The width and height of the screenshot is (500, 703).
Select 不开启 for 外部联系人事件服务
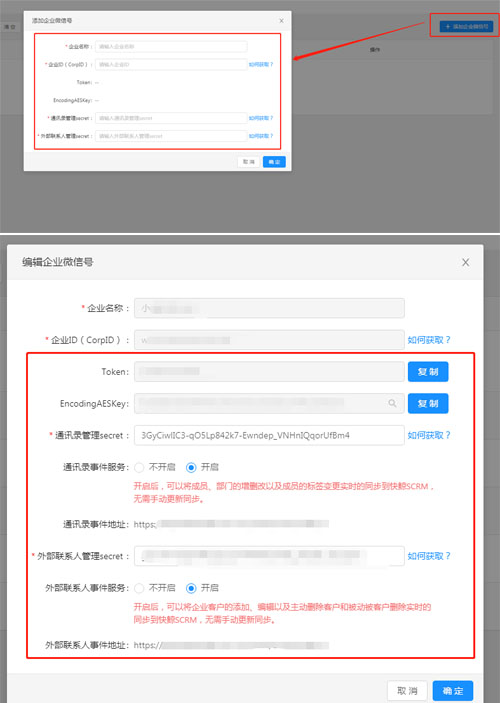pos(139,588)
